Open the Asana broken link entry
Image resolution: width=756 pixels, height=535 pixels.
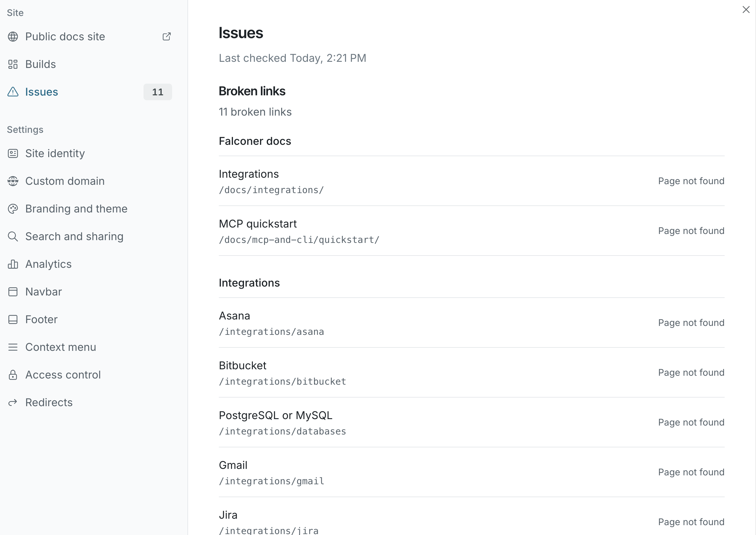point(471,323)
